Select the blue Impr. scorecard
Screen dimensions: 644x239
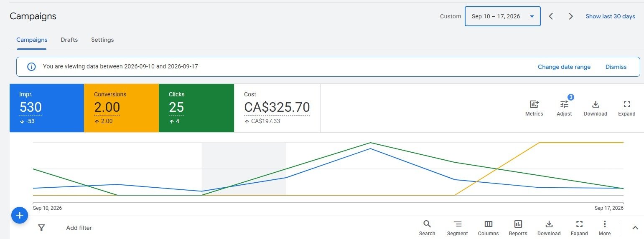click(x=47, y=108)
